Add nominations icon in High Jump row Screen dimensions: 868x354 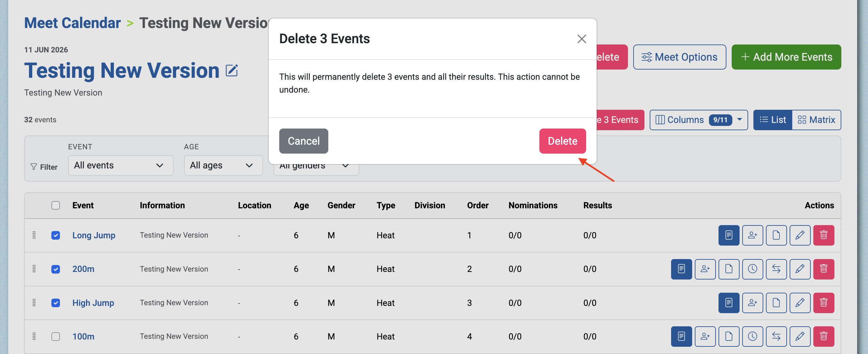click(752, 303)
